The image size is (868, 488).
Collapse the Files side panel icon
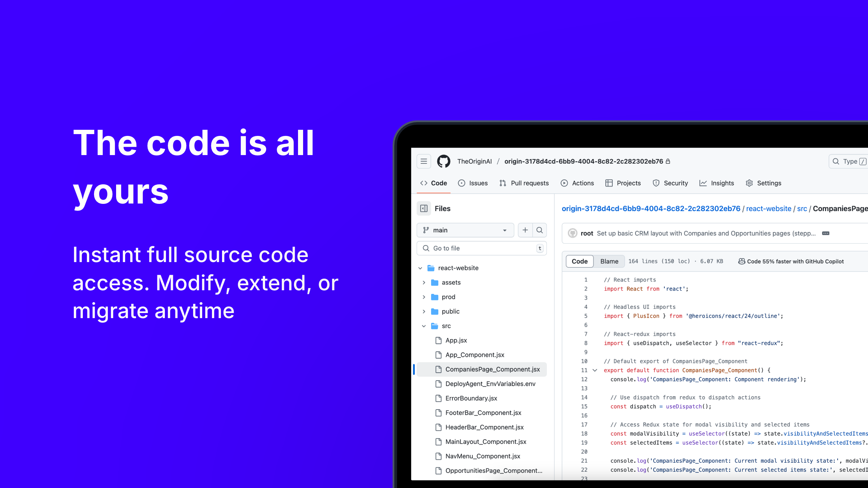tap(424, 209)
